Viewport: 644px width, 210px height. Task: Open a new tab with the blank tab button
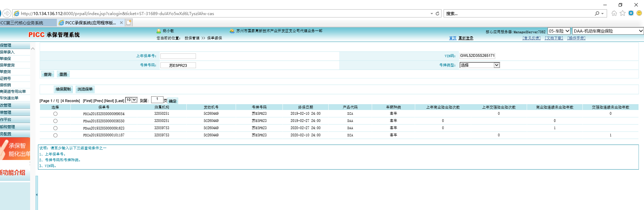point(129,23)
